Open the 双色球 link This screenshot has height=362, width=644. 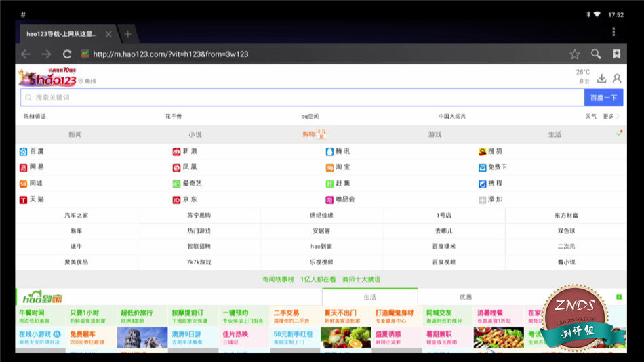(566, 231)
